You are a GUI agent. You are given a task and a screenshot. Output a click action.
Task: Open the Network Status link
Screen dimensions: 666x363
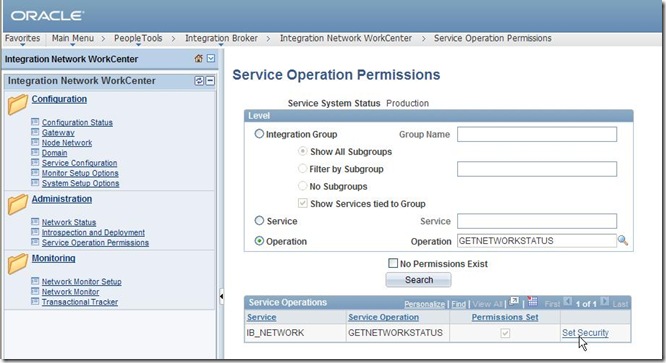69,222
